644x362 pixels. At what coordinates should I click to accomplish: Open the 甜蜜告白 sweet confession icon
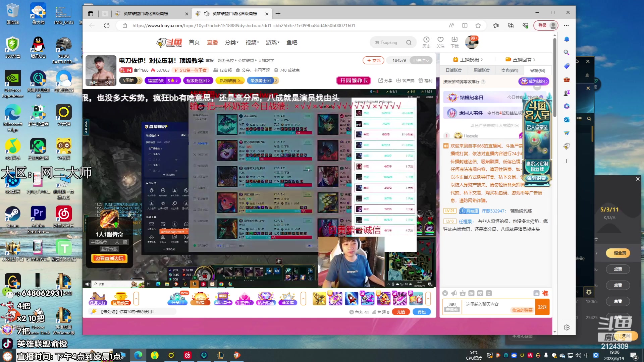pyautogui.click(x=244, y=298)
